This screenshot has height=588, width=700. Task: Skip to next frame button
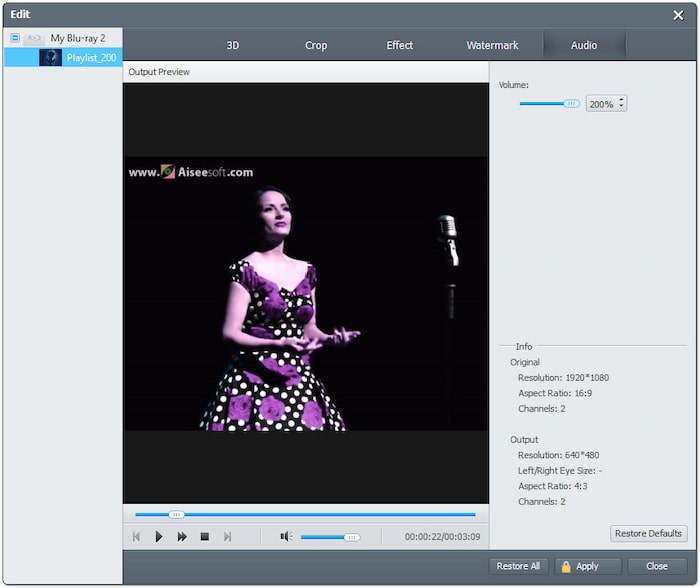tap(227, 537)
